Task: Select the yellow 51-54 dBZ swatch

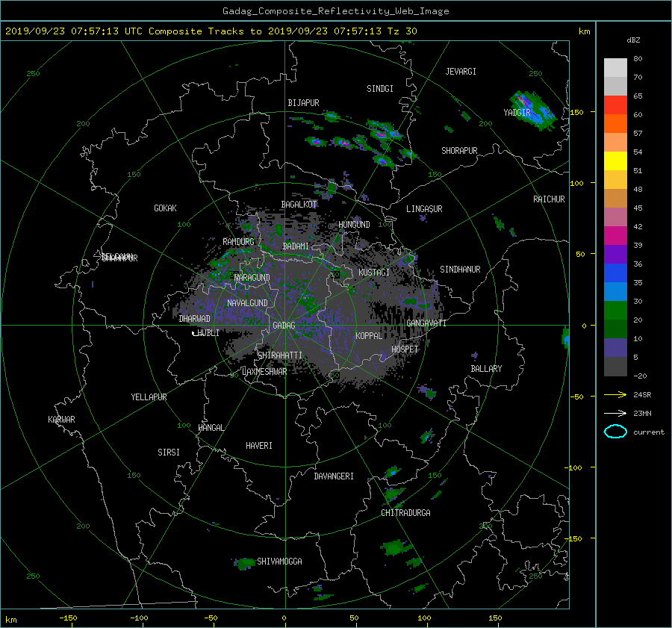Action: [615, 161]
